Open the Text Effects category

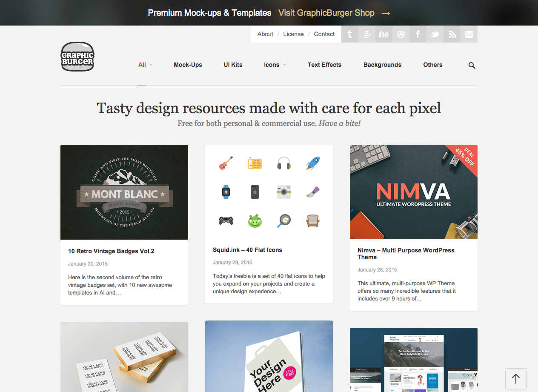pyautogui.click(x=324, y=65)
